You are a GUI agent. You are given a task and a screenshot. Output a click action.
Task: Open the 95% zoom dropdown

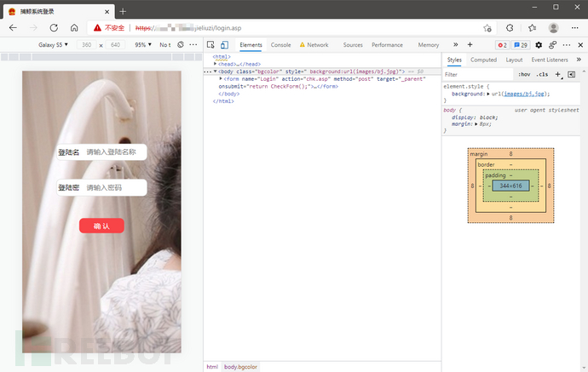pyautogui.click(x=143, y=44)
